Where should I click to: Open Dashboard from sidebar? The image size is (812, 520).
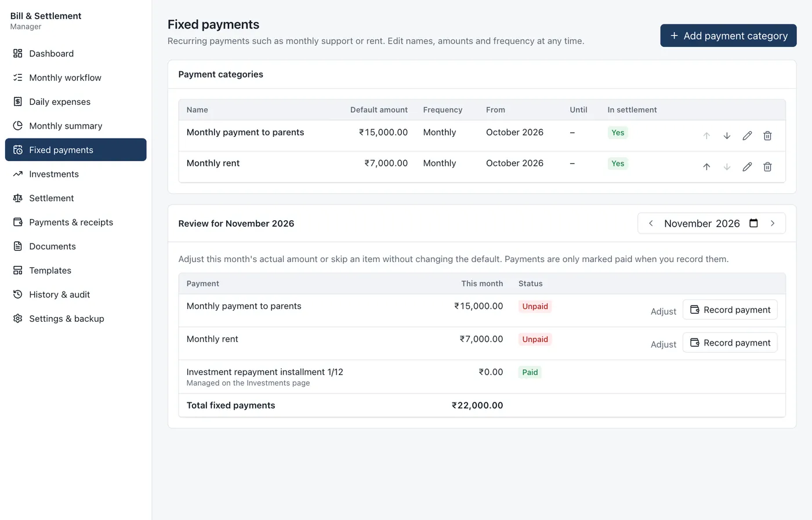point(76,53)
